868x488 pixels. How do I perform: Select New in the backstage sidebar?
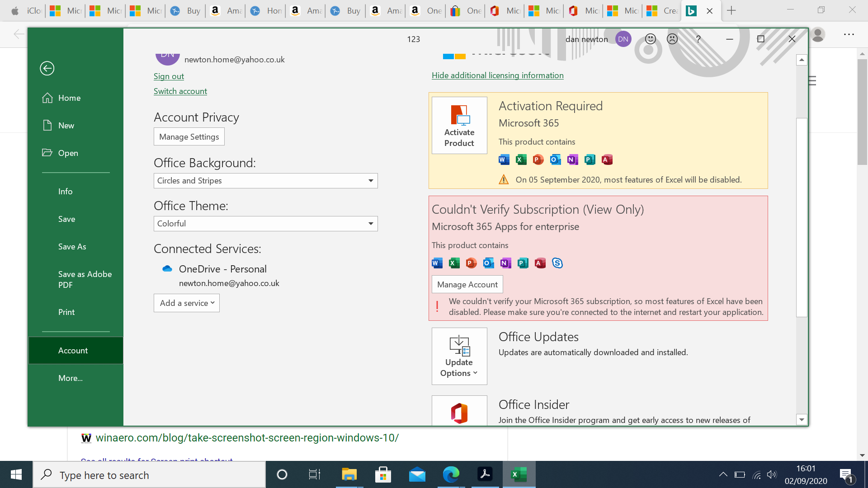(75, 126)
